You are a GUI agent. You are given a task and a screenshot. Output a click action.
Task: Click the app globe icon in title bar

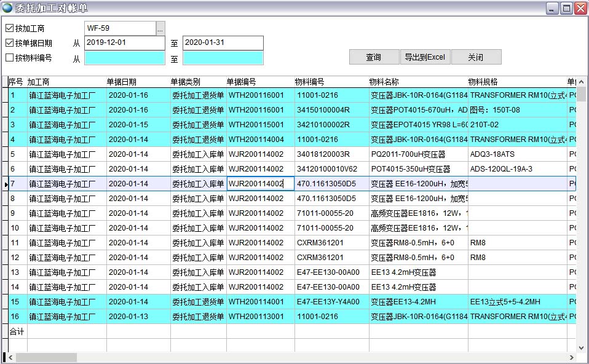[x=7, y=8]
